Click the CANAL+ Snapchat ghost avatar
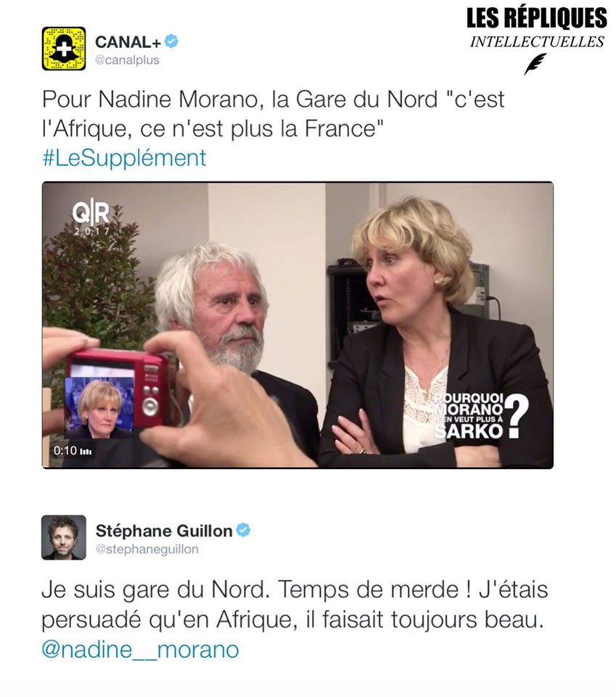Screen dimensions: 616x697 click(64, 49)
